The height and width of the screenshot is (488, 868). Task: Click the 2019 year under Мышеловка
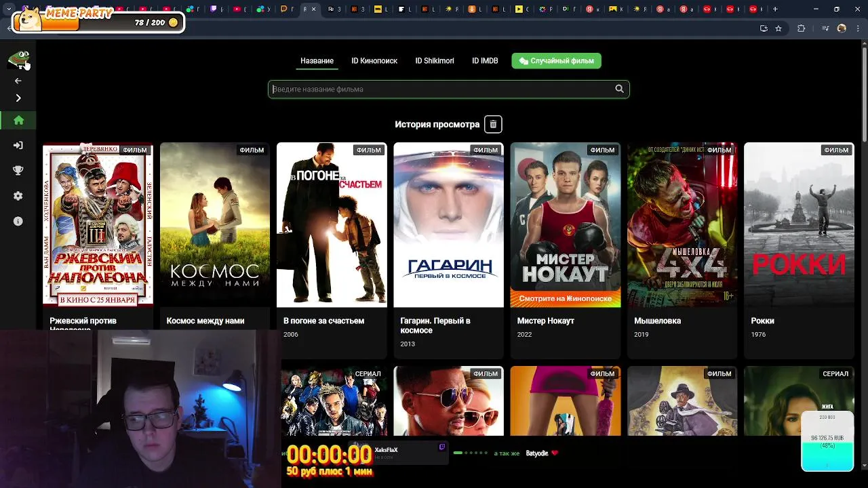tap(642, 334)
